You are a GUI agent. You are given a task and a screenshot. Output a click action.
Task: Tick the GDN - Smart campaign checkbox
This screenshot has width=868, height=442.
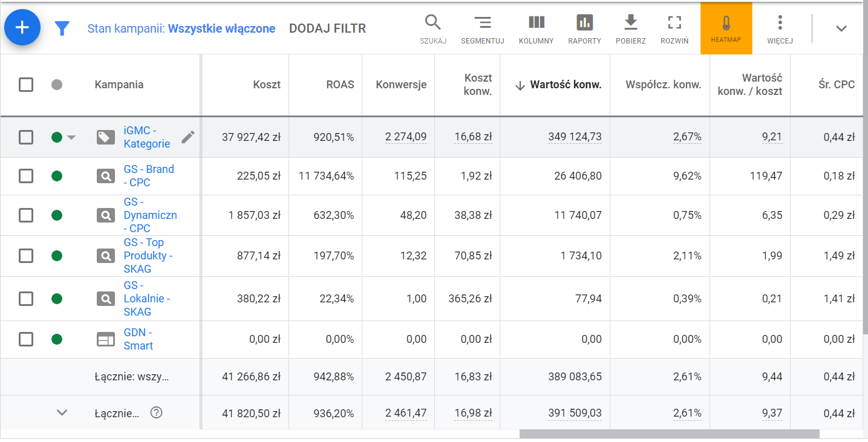(26, 339)
